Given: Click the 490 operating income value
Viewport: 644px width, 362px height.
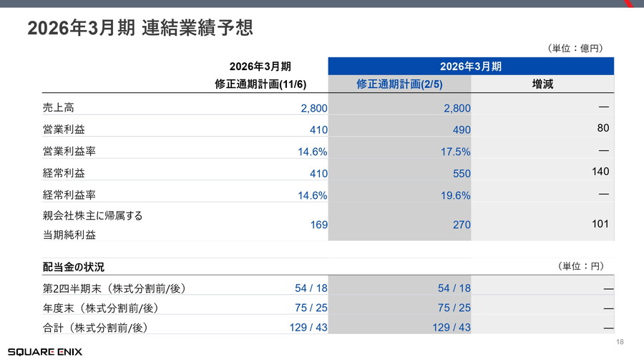Looking at the screenshot, I should point(461,130).
